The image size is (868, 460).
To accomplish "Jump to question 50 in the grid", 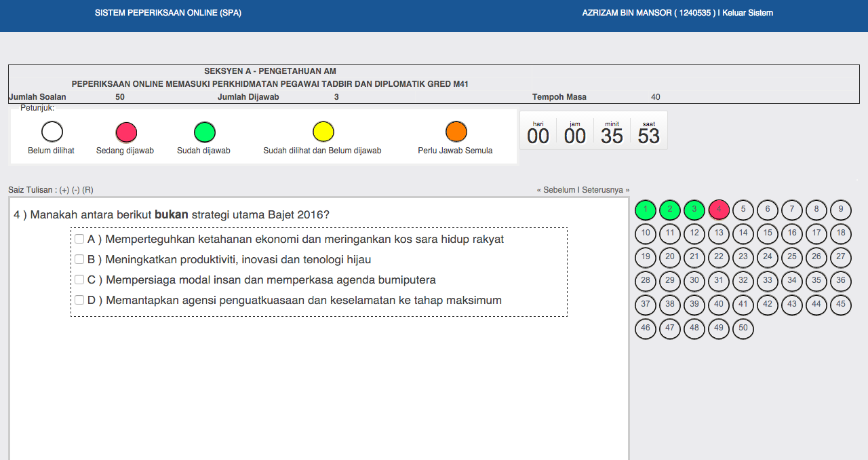I will [743, 328].
